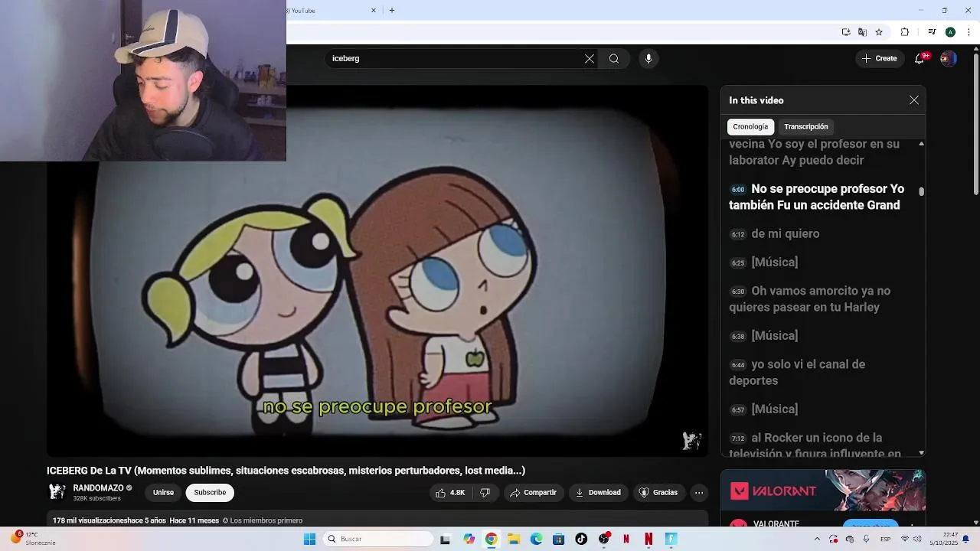Image resolution: width=980 pixels, height=551 pixels.
Task: Open the YouTube account avatar menu
Action: coord(948,59)
